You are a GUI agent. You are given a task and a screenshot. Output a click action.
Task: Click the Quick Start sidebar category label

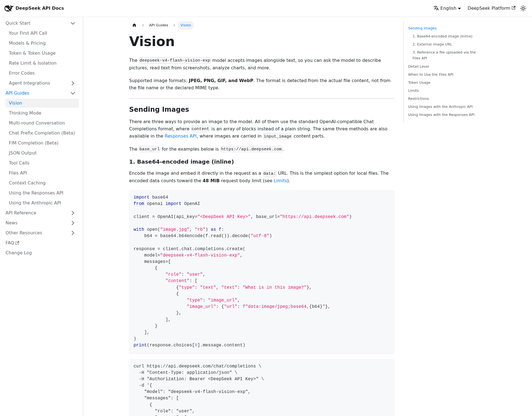click(18, 23)
